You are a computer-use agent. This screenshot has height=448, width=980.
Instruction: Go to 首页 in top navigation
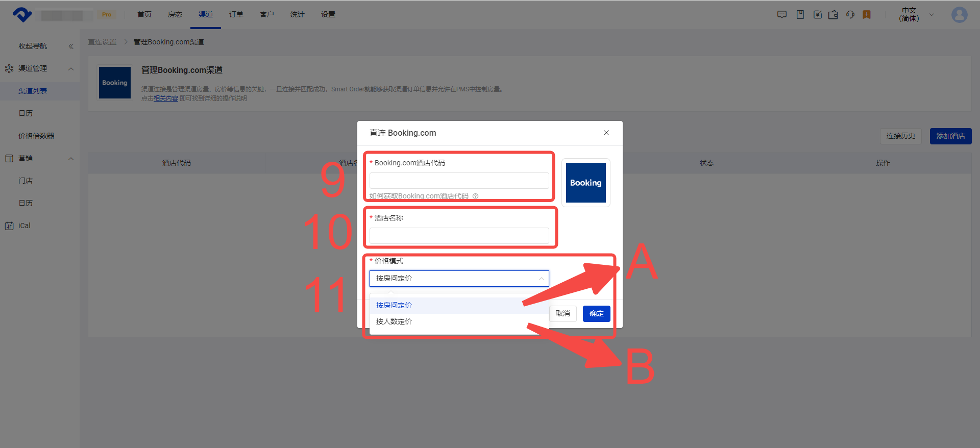click(144, 15)
